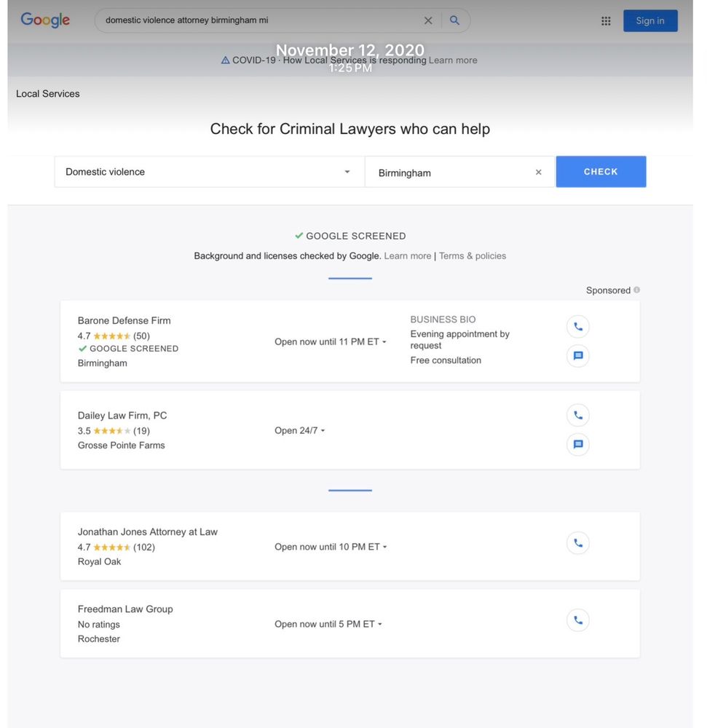Open chat with Dailey Law Firm
The image size is (707, 728).
coord(577,444)
